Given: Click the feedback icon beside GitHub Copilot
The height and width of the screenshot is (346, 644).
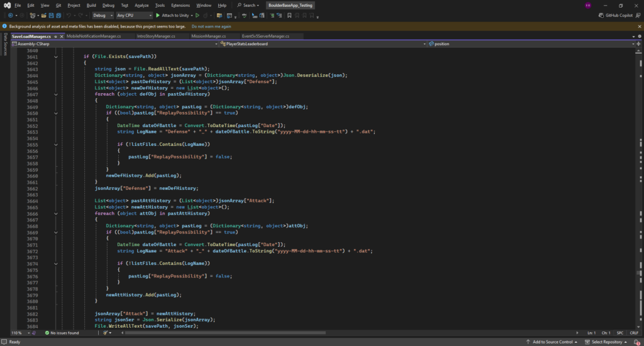Looking at the screenshot, I should (x=638, y=16).
